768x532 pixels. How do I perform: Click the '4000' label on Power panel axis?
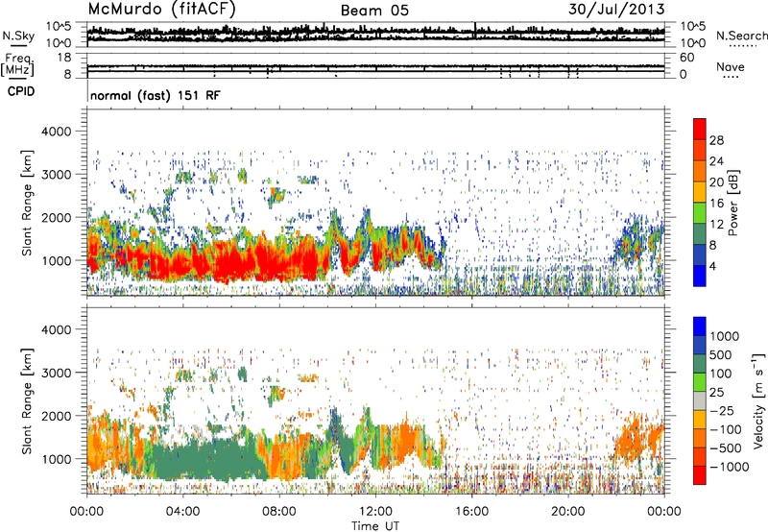56,132
